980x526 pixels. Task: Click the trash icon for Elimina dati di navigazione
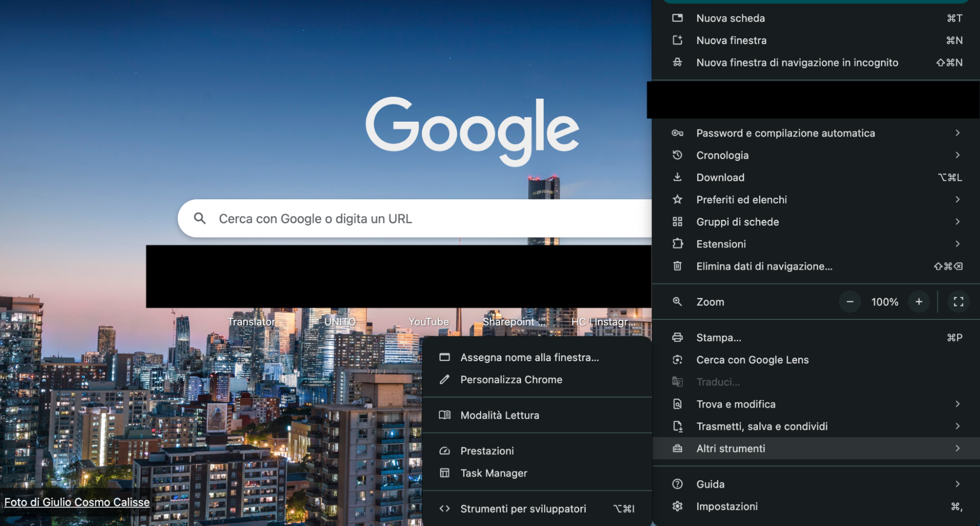pyautogui.click(x=678, y=266)
